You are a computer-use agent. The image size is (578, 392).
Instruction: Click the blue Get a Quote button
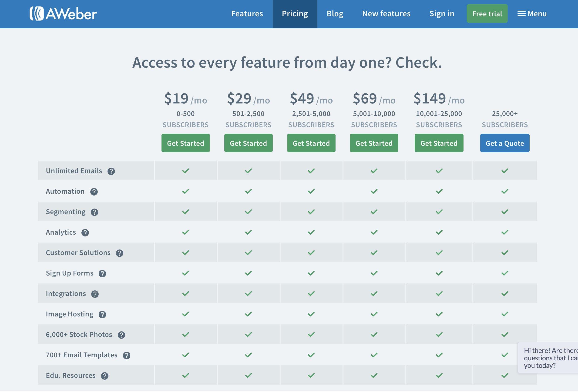pyautogui.click(x=505, y=143)
